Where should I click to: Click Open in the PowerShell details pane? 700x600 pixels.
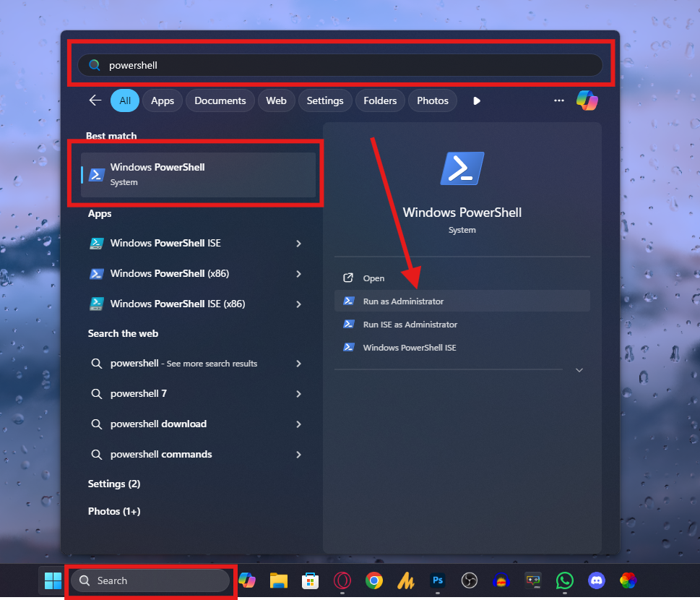pos(462,278)
